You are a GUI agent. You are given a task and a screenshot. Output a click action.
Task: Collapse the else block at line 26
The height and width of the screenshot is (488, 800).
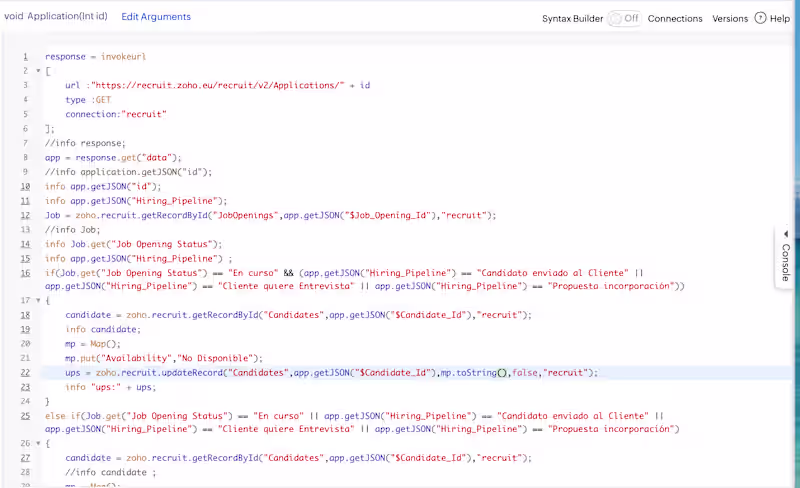pyautogui.click(x=38, y=444)
